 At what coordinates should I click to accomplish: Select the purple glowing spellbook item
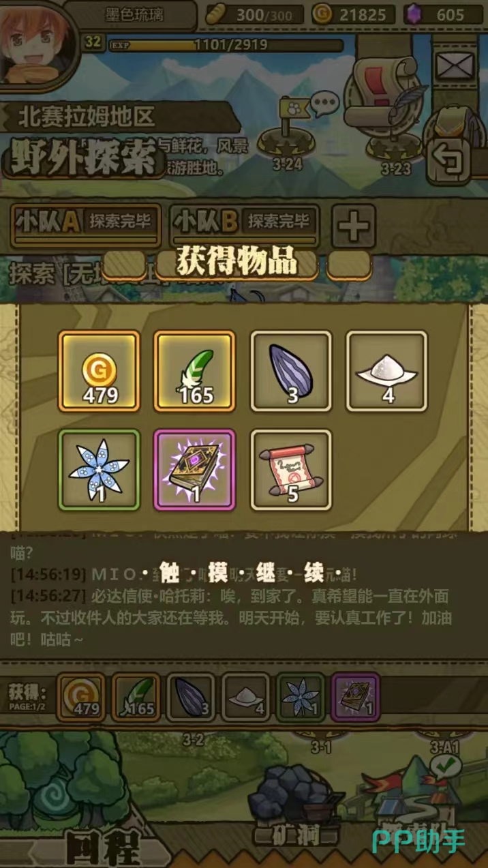tap(195, 470)
